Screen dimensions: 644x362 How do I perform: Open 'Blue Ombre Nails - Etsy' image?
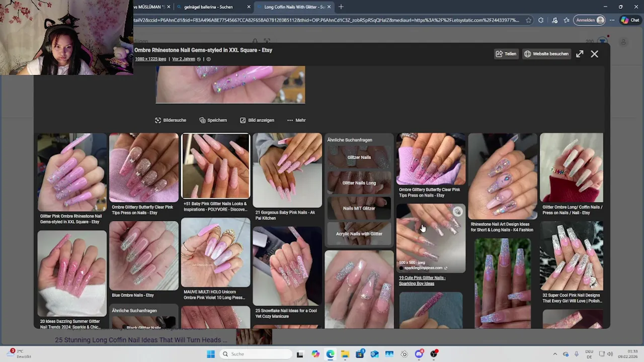click(x=143, y=256)
